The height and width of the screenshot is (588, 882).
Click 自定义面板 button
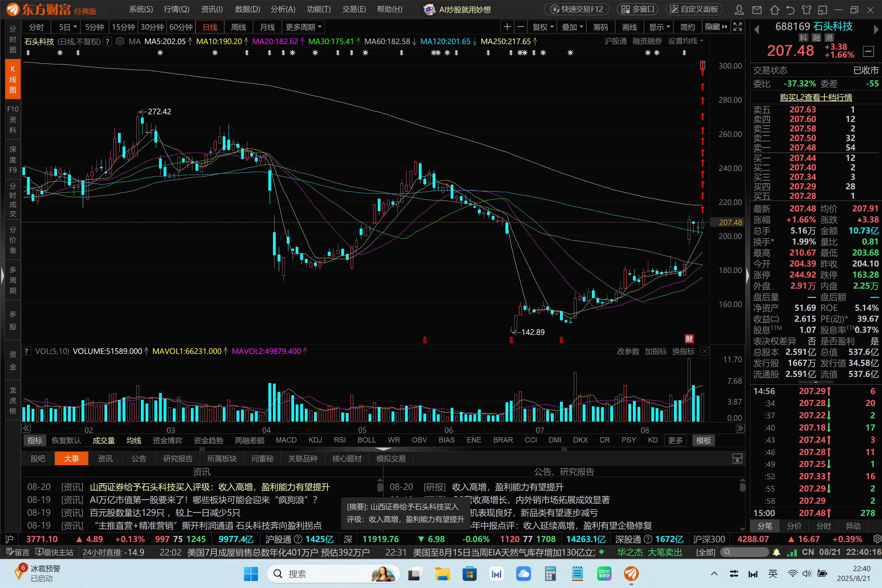[694, 9]
